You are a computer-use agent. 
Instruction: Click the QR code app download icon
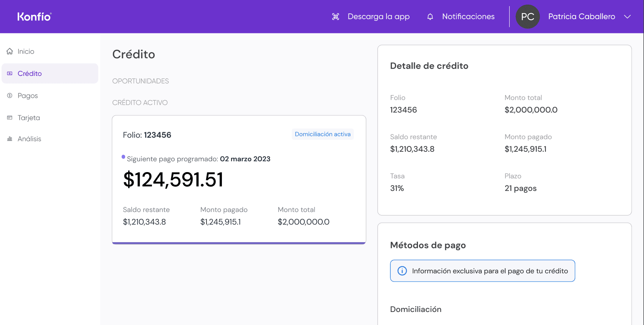[335, 16]
